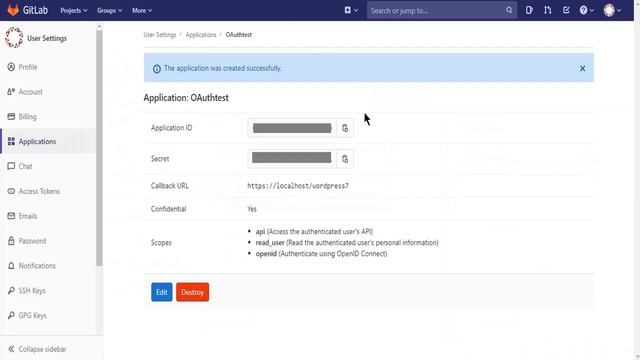Click the Account icon in sidebar
Screen dimensions: 640x360
tap(11, 92)
